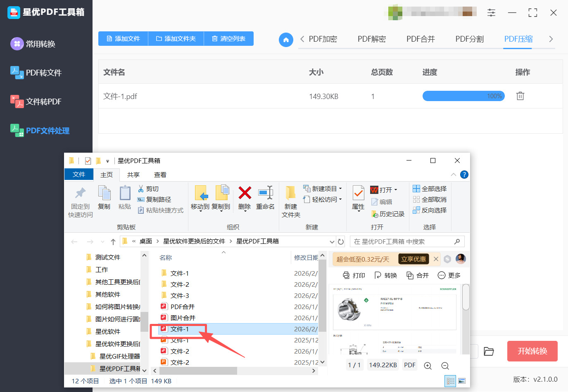Click the home icon in PDF toolbox
This screenshot has width=568, height=392.
[286, 40]
